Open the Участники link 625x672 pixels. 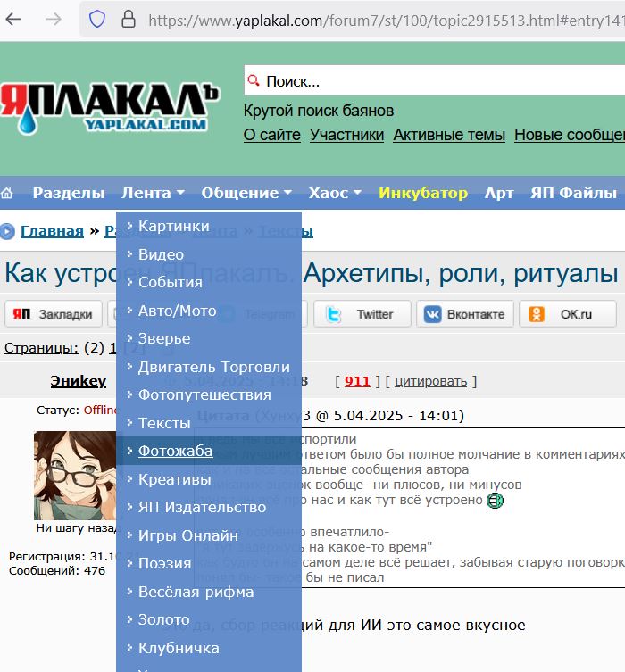pyautogui.click(x=346, y=135)
